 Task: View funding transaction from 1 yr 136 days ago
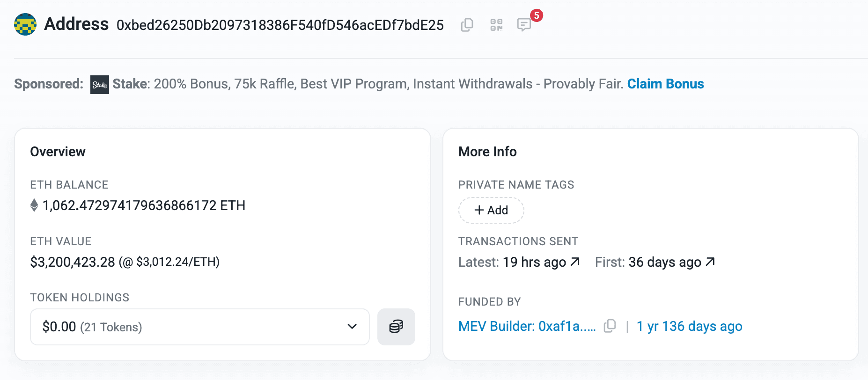tap(689, 326)
